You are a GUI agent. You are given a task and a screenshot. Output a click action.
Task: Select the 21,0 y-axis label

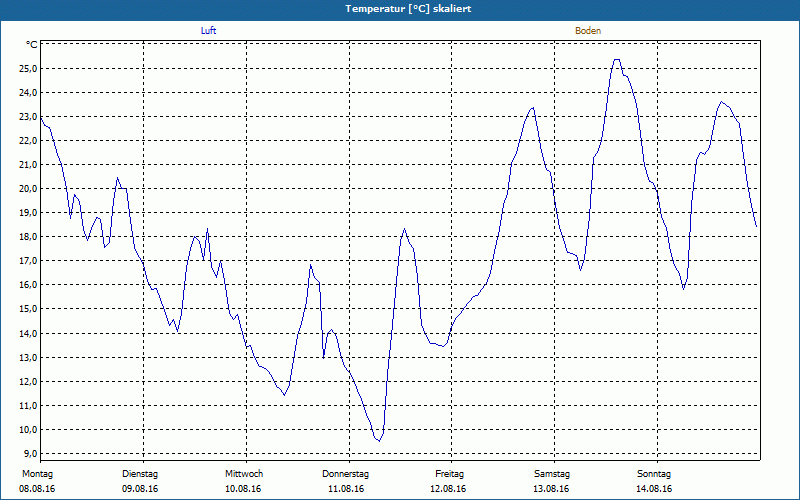29,164
